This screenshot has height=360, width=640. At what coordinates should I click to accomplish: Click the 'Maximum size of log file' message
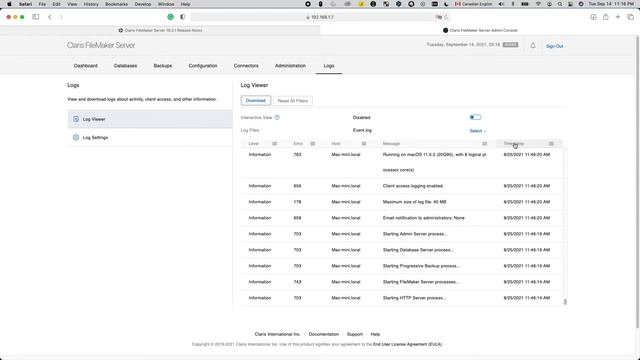(x=414, y=202)
